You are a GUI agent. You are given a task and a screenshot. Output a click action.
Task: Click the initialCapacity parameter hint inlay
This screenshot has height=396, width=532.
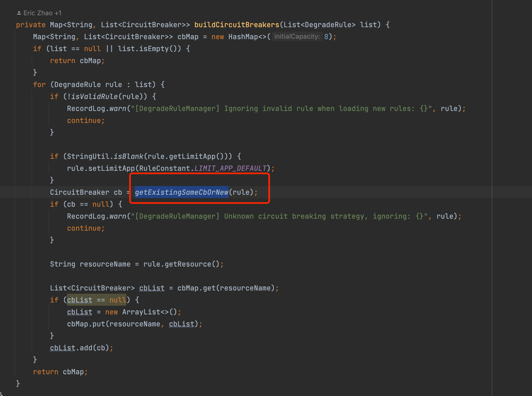click(x=297, y=36)
